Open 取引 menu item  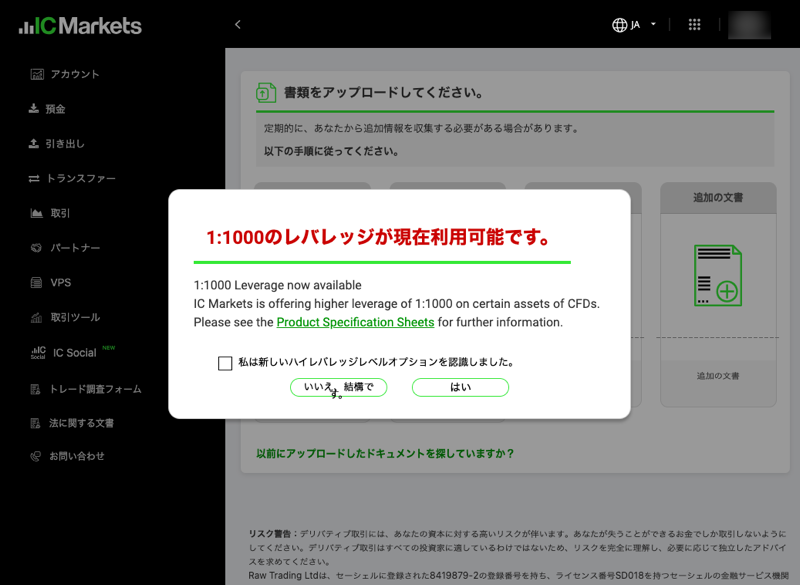coord(60,213)
